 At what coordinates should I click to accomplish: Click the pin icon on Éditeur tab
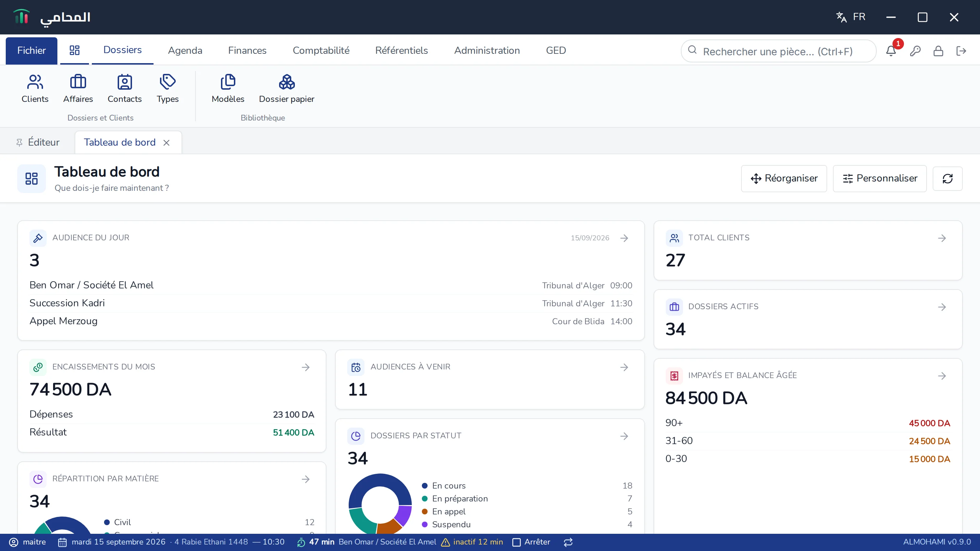tap(19, 143)
